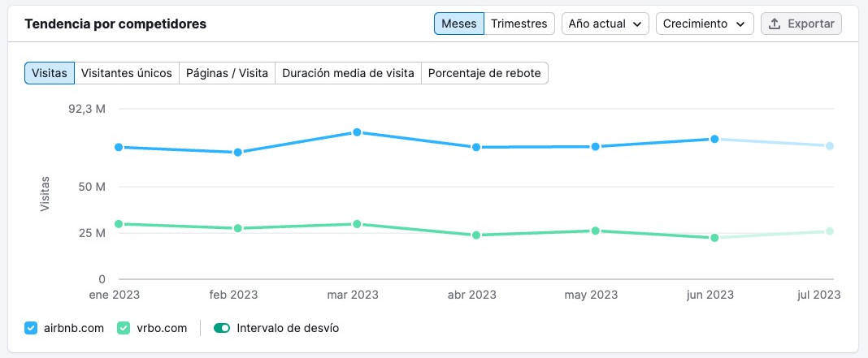Click airbnb's March 2023 data point
This screenshot has width=868, height=358.
357,132
